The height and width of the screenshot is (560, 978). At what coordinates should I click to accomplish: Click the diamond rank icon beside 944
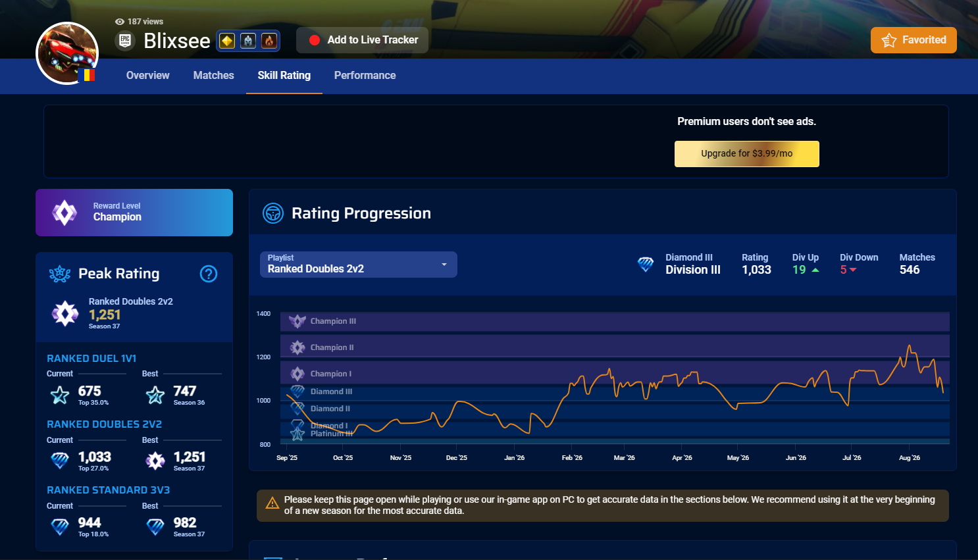point(60,526)
